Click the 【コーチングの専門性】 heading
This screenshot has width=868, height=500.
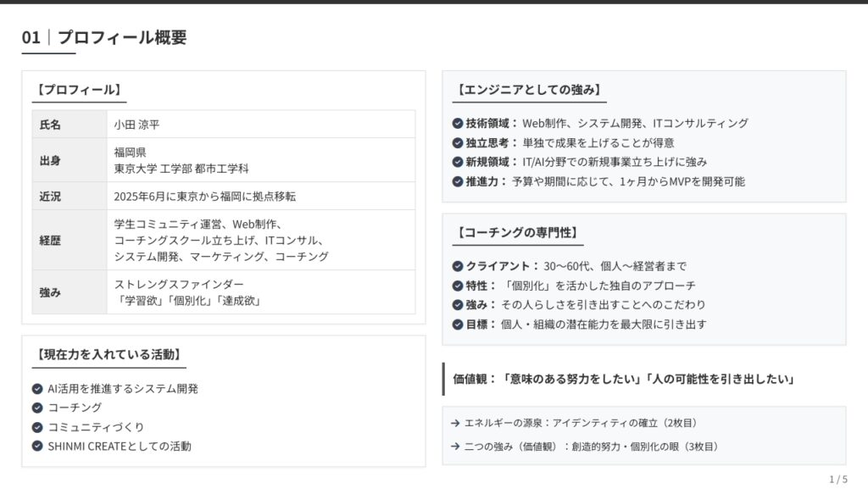tap(519, 232)
